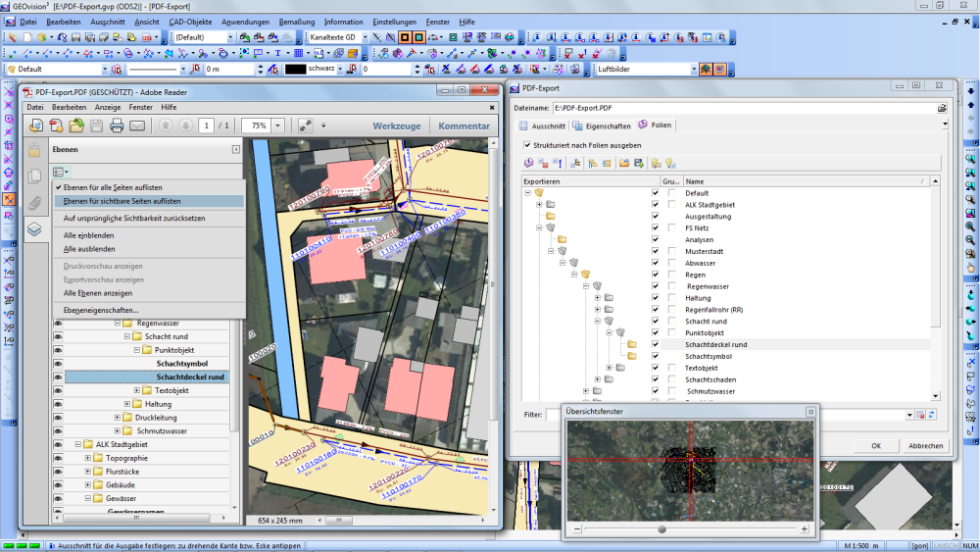Click the filter clear icon beside Filter field
This screenshot has height=552, width=980.
920,415
